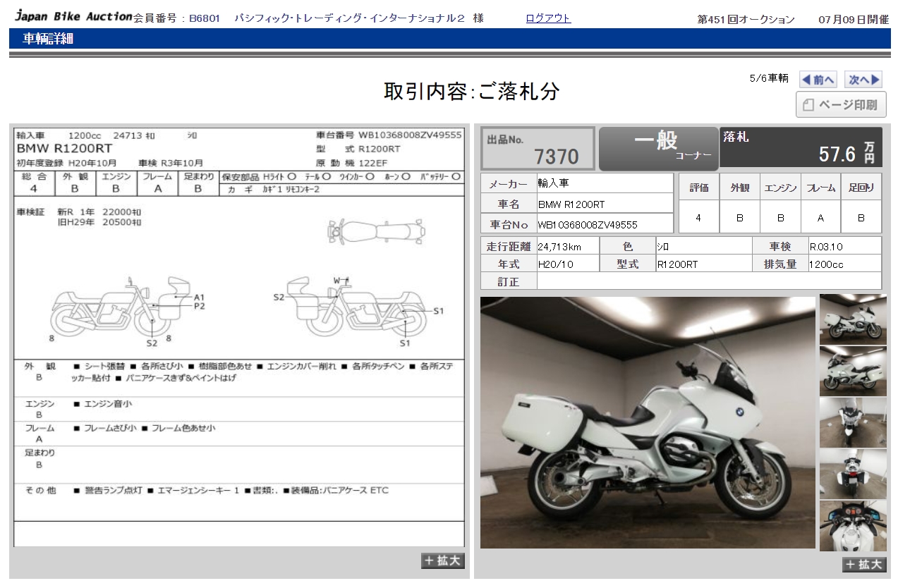Screen dimensions: 898x588
Task: Click the 第451回オークション auction number text
Action: pos(746,20)
